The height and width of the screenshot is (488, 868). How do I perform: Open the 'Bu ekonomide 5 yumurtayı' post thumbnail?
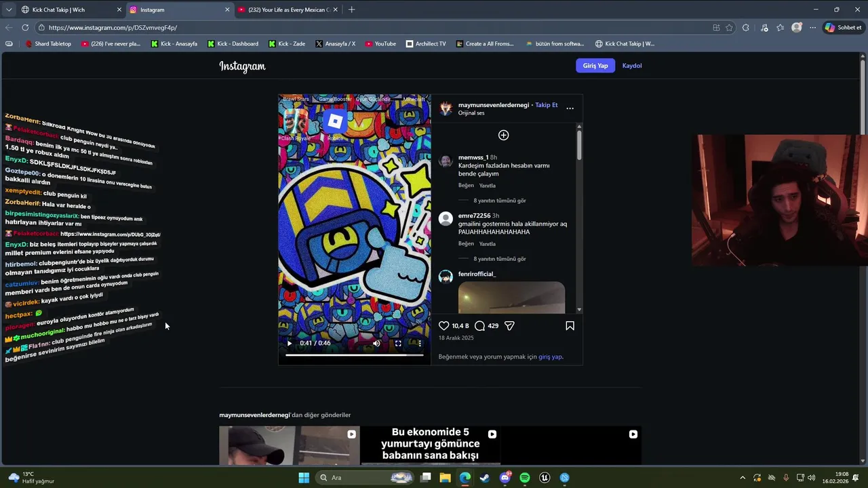pos(430,445)
